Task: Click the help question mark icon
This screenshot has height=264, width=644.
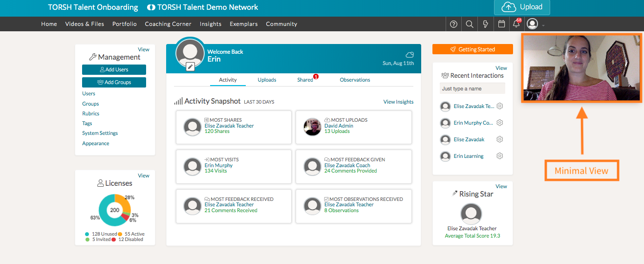Action: coord(453,24)
